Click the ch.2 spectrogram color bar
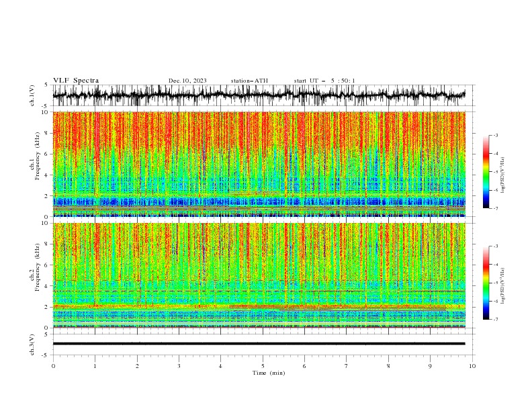 [486, 283]
